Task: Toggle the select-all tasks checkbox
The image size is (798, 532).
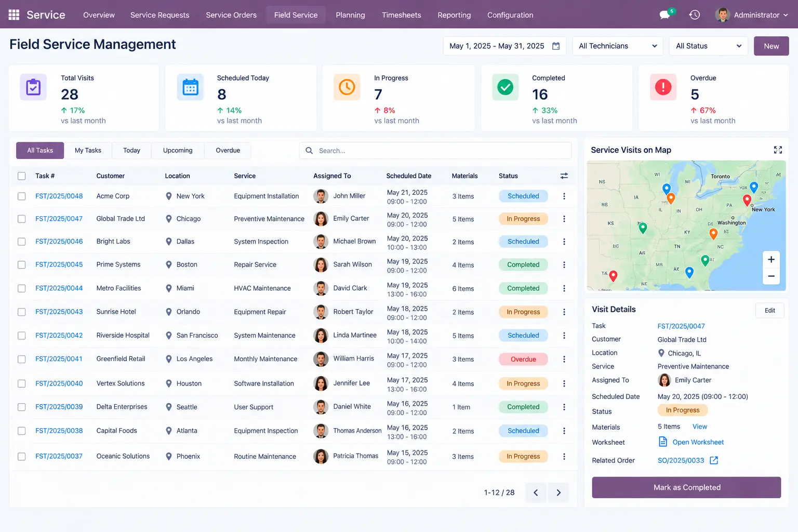Action: 22,176
